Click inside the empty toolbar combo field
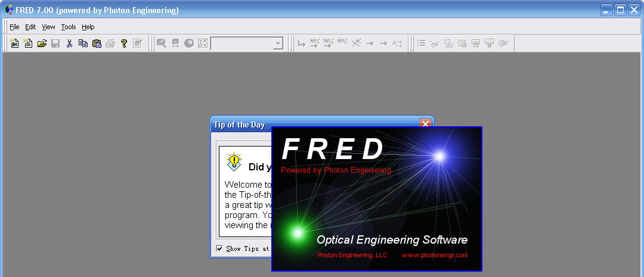Image resolution: width=644 pixels, height=277 pixels. [x=242, y=43]
